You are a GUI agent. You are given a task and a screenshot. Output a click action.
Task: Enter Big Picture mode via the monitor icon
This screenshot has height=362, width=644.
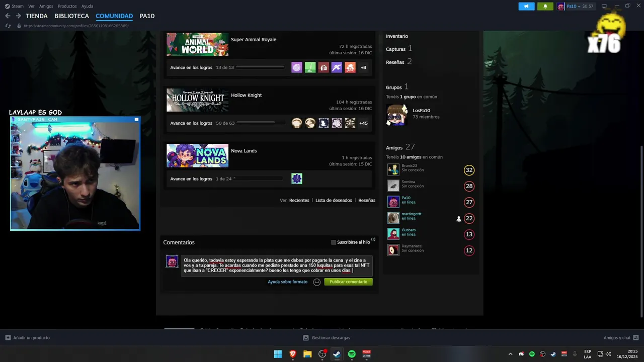tap(604, 6)
